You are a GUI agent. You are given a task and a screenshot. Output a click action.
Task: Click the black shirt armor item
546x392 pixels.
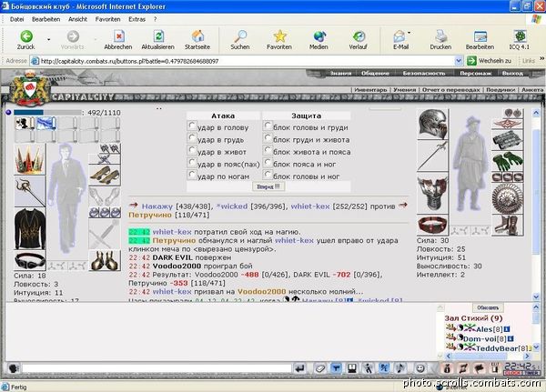click(30, 228)
